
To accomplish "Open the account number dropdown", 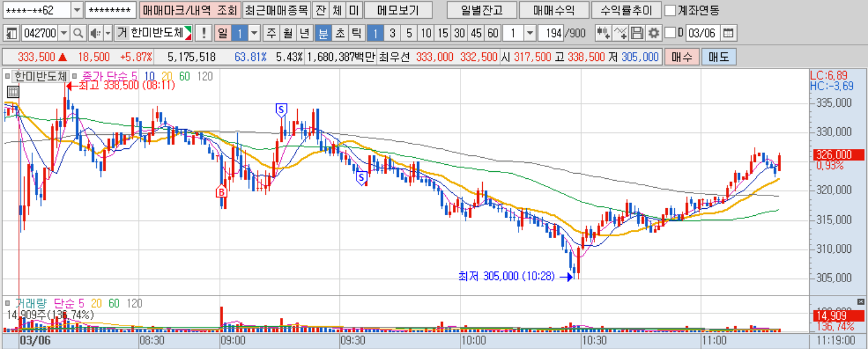I will click(77, 10).
